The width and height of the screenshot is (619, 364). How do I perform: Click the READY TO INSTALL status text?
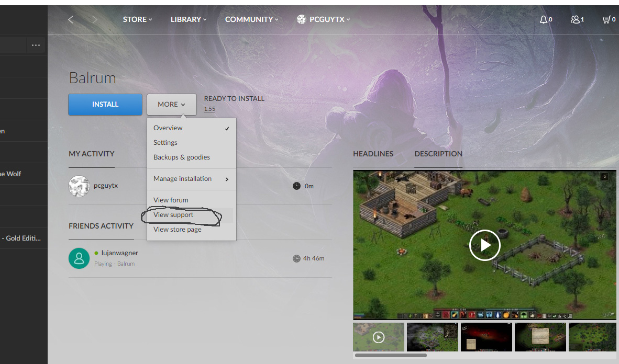tap(234, 99)
